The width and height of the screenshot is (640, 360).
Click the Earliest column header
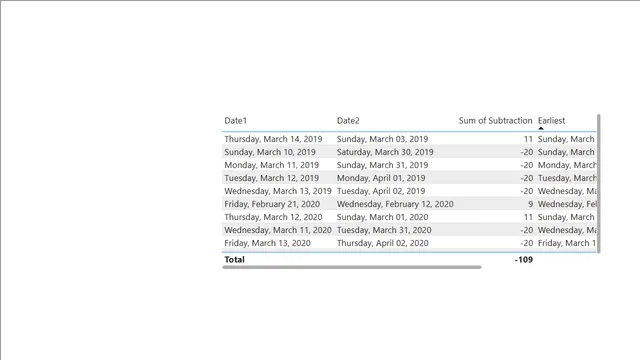(551, 121)
